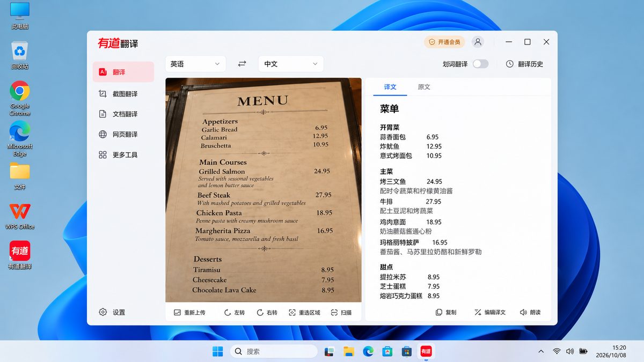Expand the 英语 source language dropdown
Image resolution: width=644 pixels, height=362 pixels.
(195, 64)
